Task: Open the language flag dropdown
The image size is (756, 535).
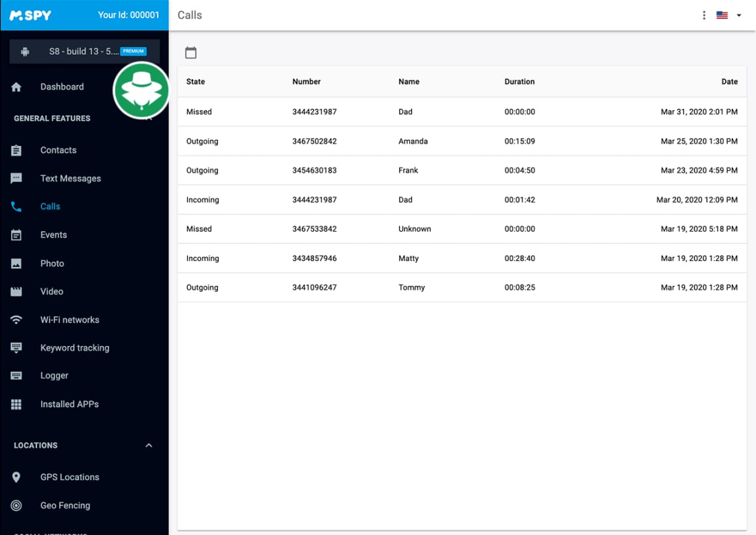Action: pos(729,15)
